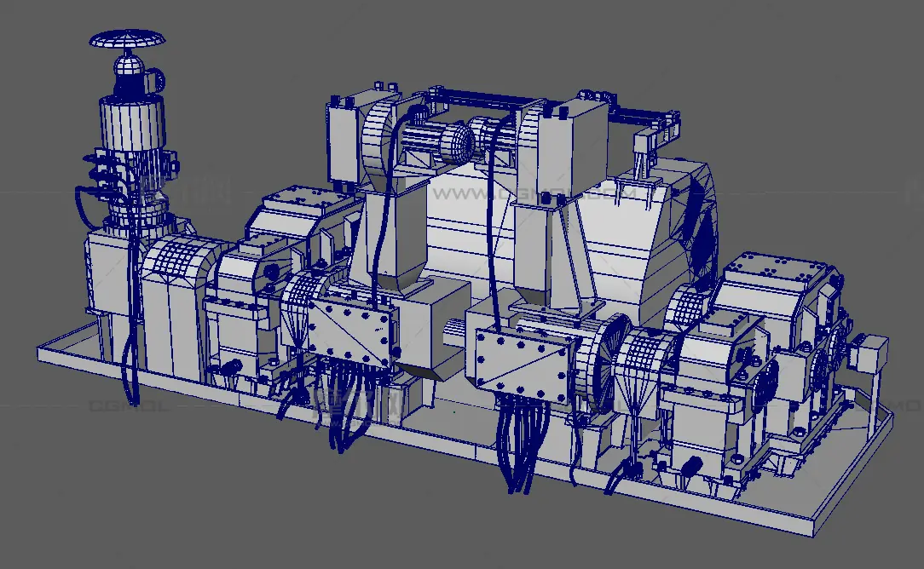This screenshot has height=569, width=924.
Task: Click the horizontal ribbed motor at top center
Action: coord(438,141)
